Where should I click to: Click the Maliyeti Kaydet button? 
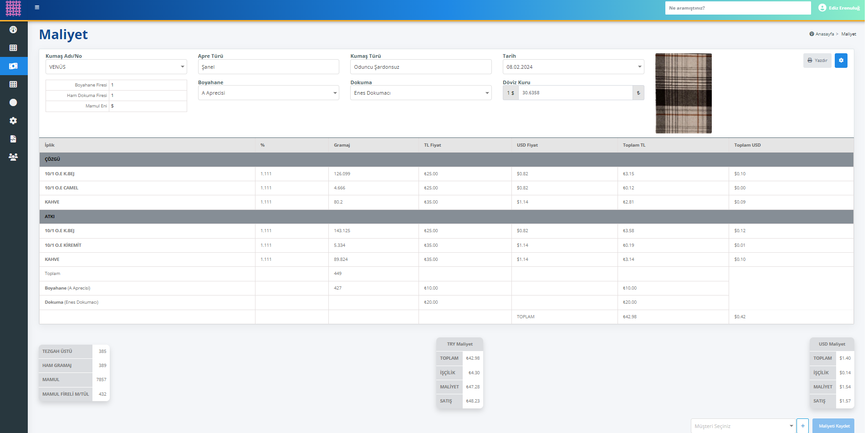(834, 426)
